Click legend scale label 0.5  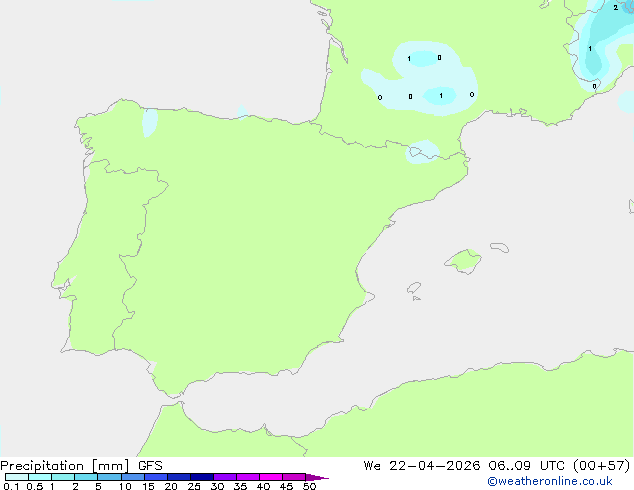coord(35,486)
